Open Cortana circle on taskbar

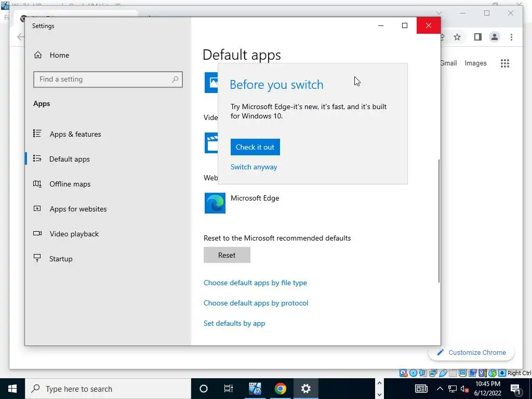pos(204,389)
